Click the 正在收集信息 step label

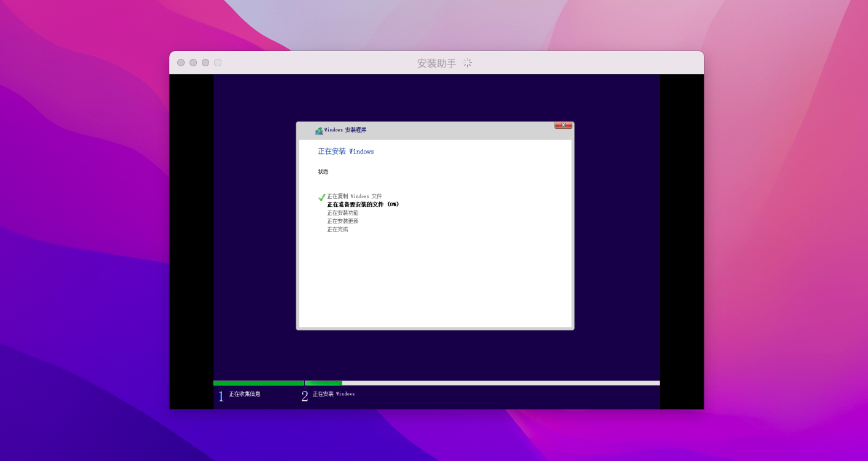click(245, 394)
